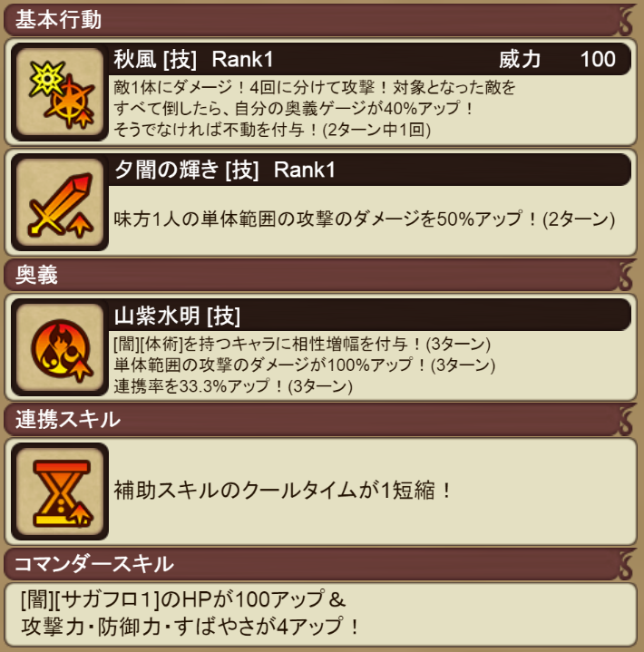Image resolution: width=644 pixels, height=652 pixels.
Task: Click the hourglass cooldown skill icon
Action: pos(60,491)
